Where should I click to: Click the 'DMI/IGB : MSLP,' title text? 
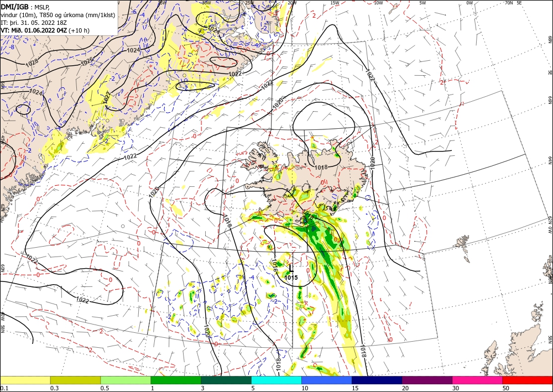(x=25, y=7)
